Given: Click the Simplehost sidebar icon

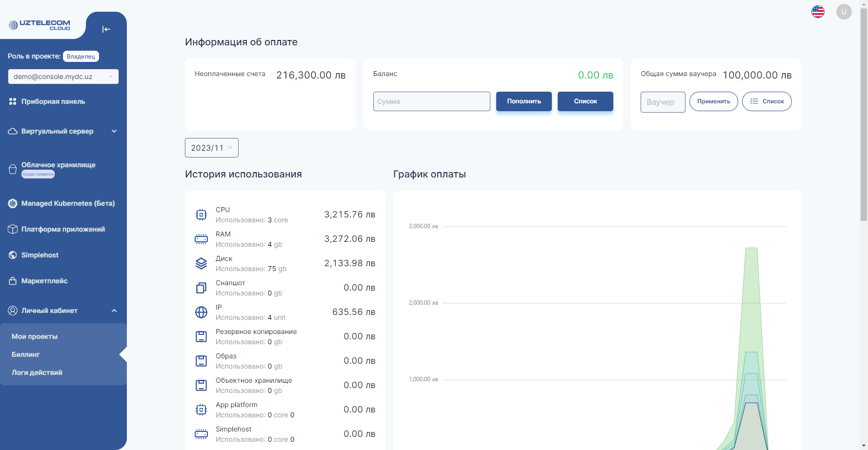Looking at the screenshot, I should point(12,255).
